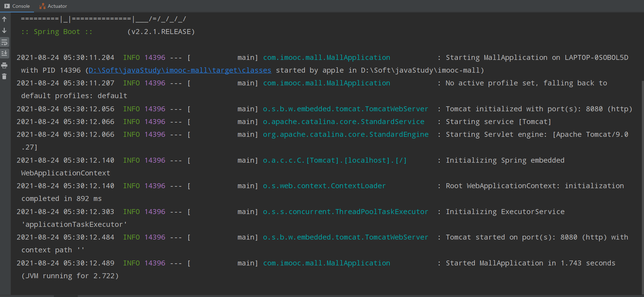Screen dimensions: 644x297
Task: Click timestamp '2021-08-24 05:30:12.489'
Action: click(x=65, y=263)
